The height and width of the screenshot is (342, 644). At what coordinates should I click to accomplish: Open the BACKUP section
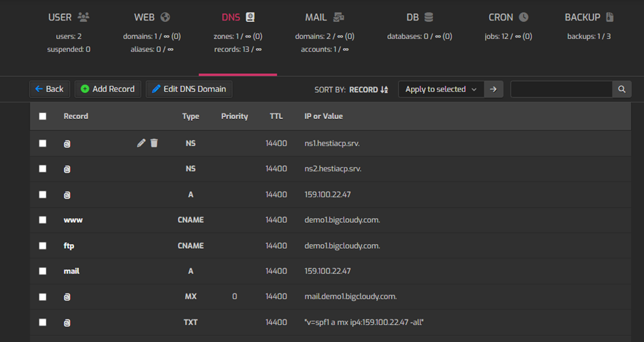point(589,17)
